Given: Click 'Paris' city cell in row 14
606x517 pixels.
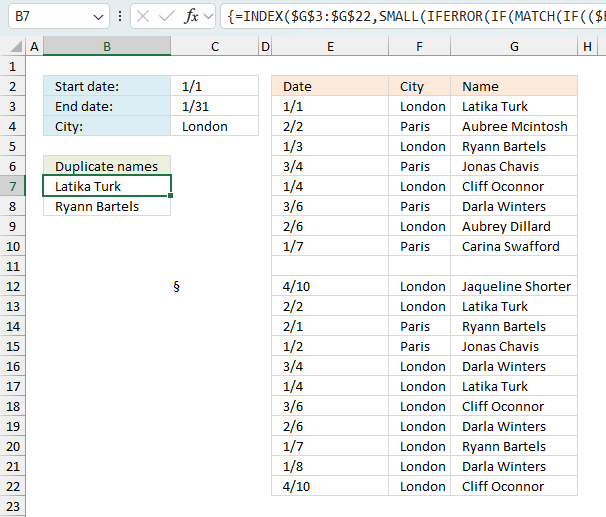Looking at the screenshot, I should pyautogui.click(x=419, y=327).
